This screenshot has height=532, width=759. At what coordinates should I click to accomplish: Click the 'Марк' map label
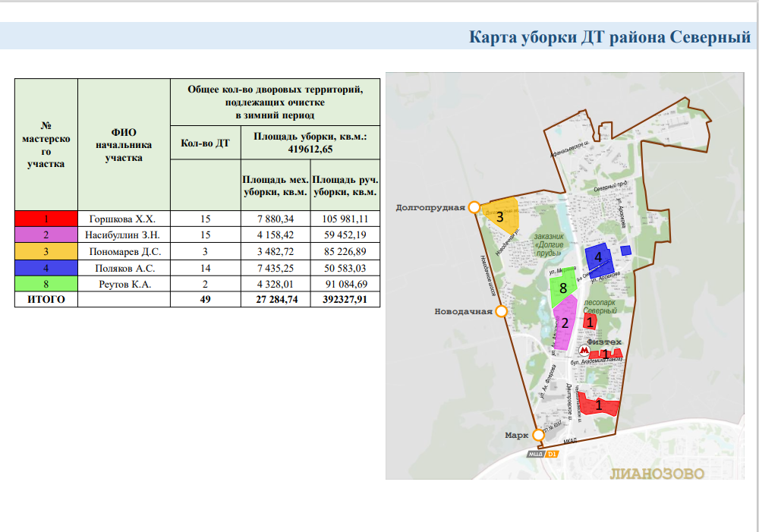coord(516,435)
